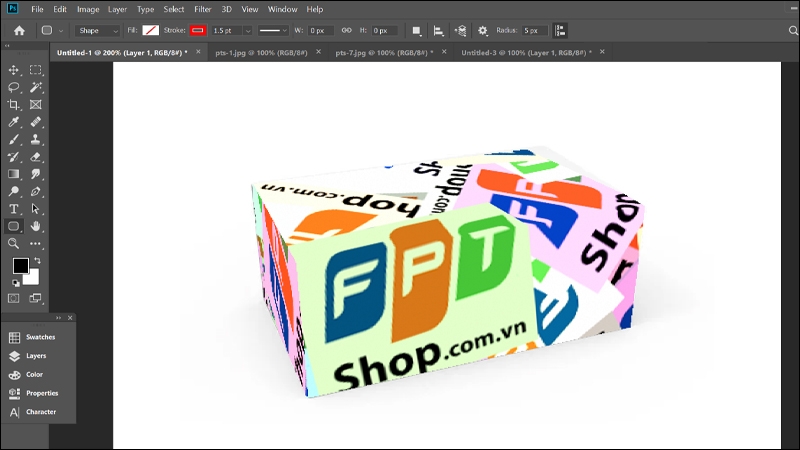800x450 pixels.
Task: Open the stroke type line dropdown
Action: (273, 31)
